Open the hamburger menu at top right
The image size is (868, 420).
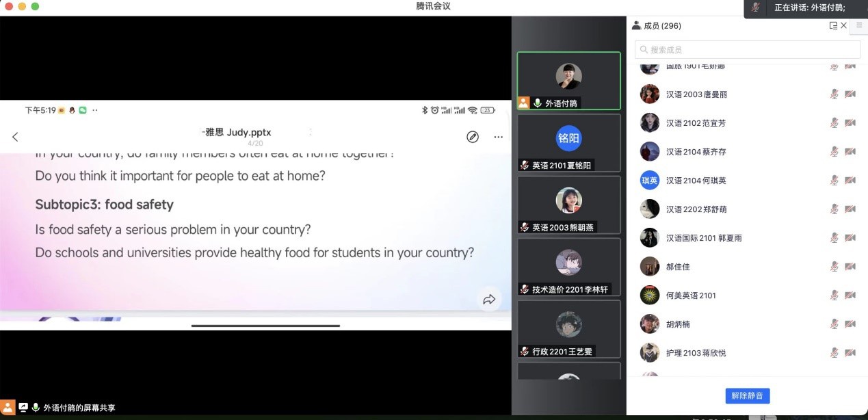(860, 25)
